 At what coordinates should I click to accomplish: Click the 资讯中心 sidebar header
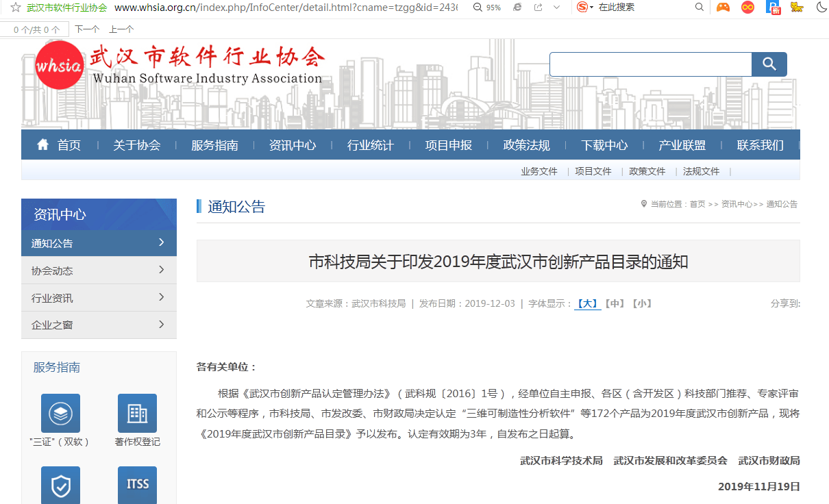pos(99,214)
